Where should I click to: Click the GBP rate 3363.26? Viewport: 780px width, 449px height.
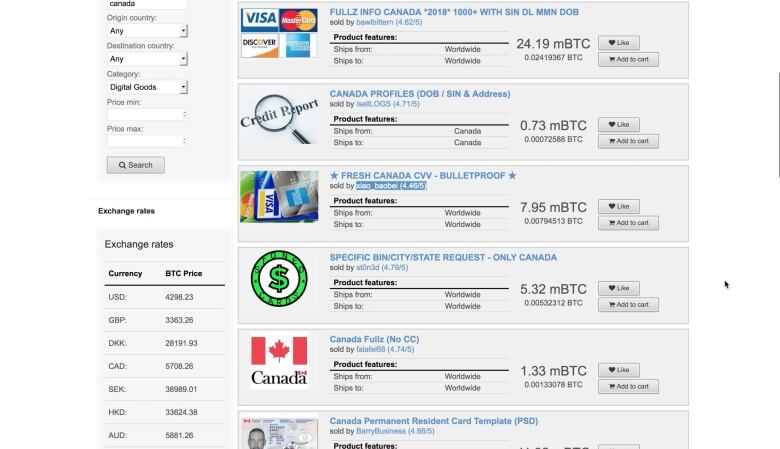[x=179, y=320]
